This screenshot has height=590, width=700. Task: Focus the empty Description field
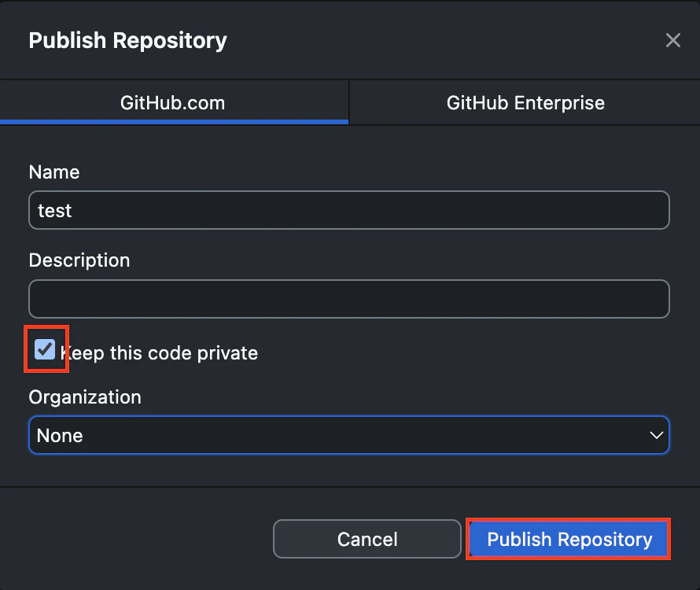pyautogui.click(x=349, y=299)
